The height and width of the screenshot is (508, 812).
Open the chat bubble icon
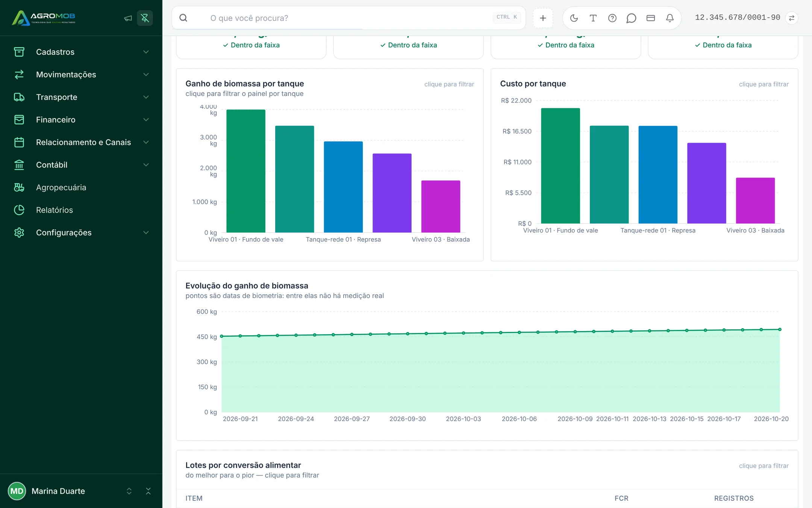click(x=632, y=18)
